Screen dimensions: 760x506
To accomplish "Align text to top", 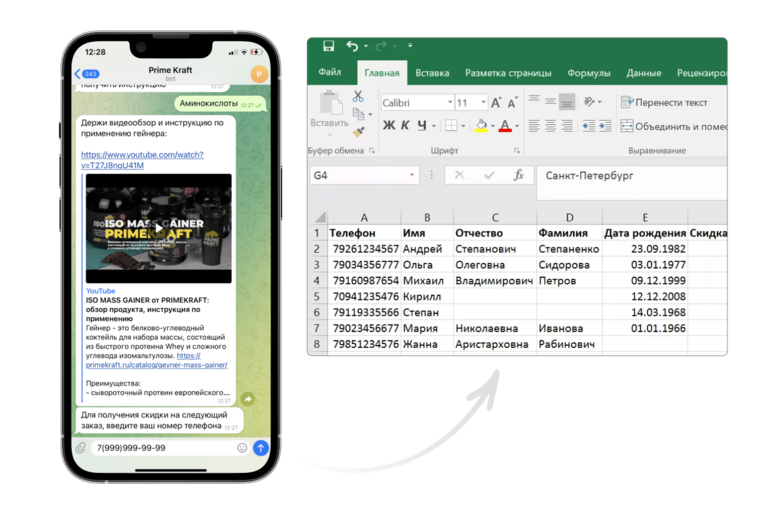I will tap(534, 100).
